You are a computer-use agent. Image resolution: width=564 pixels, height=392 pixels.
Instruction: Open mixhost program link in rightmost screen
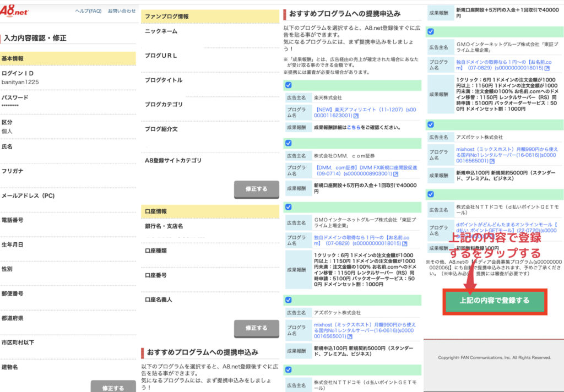[x=507, y=155]
